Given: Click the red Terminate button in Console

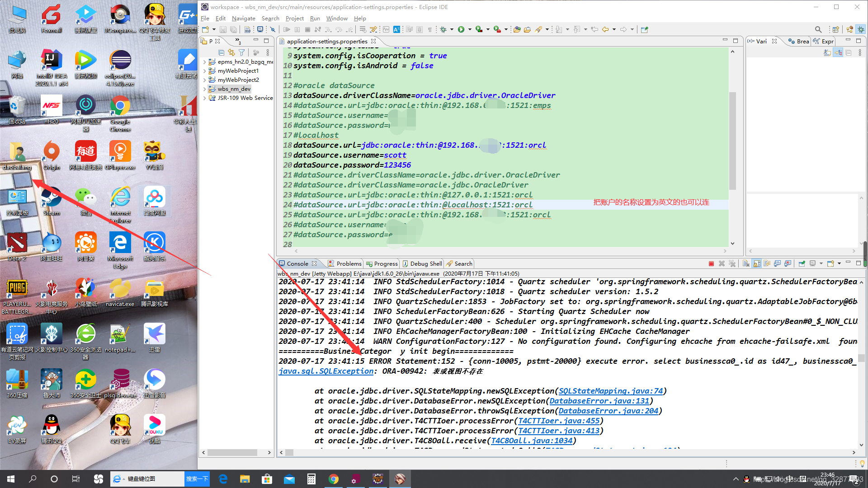Looking at the screenshot, I should (x=711, y=263).
